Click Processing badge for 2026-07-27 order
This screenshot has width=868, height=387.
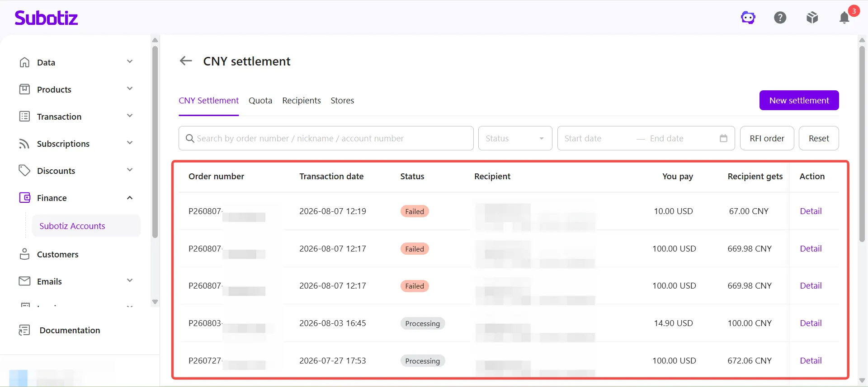click(423, 361)
